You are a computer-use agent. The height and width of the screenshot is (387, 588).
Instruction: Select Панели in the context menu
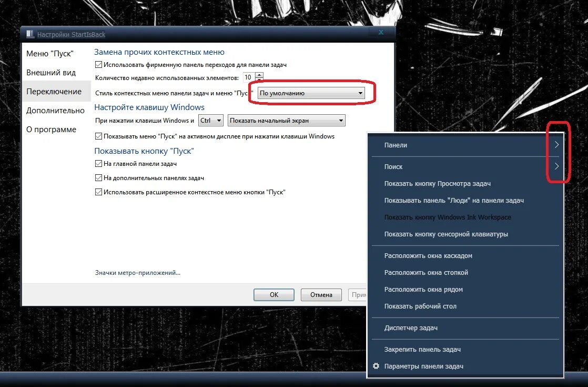pos(465,145)
